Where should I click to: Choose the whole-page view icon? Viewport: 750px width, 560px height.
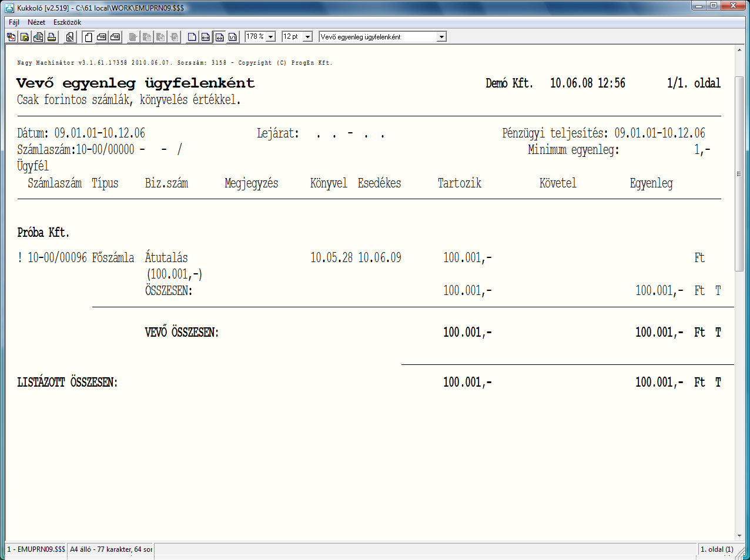point(192,37)
